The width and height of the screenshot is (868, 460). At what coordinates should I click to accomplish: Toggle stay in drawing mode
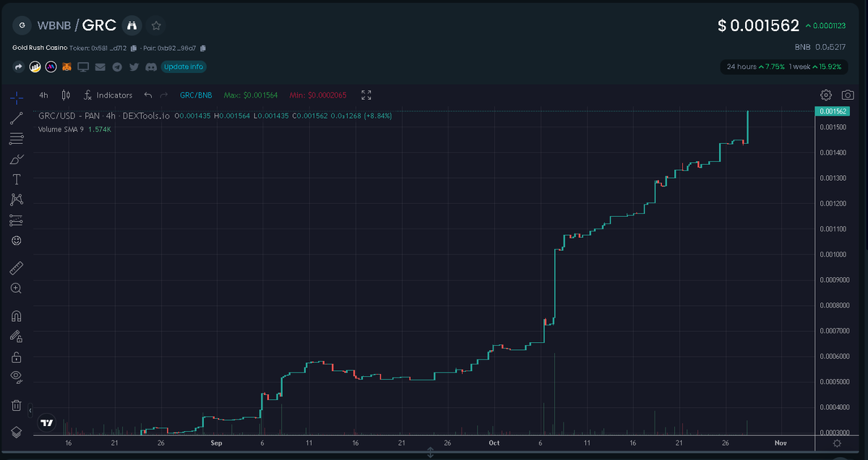point(16,336)
